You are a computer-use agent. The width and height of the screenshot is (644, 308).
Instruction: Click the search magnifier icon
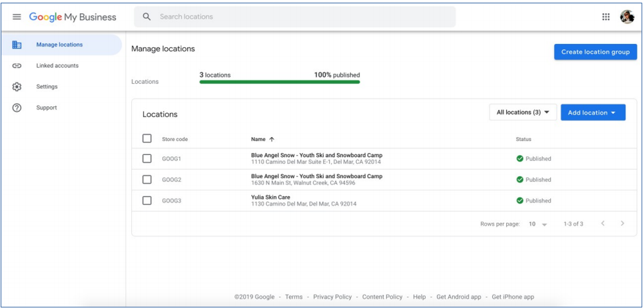pos(147,17)
